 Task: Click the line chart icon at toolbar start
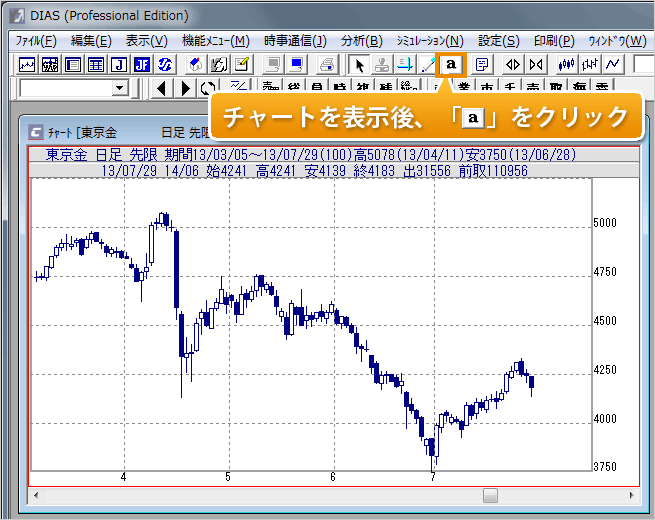pyautogui.click(x=27, y=64)
